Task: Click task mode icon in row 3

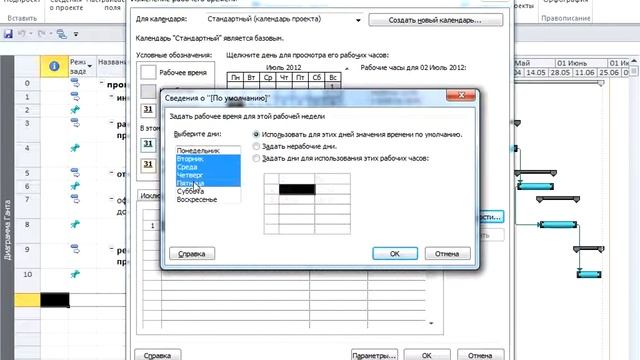Action: point(75,122)
